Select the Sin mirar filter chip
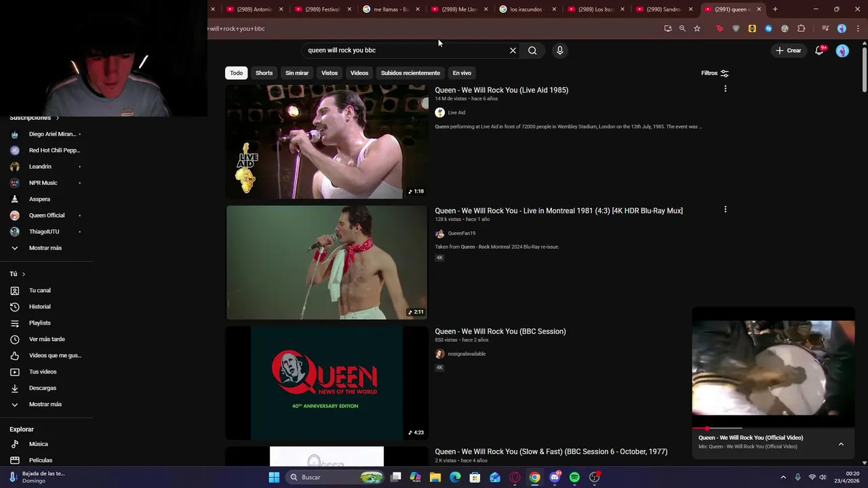 point(297,73)
